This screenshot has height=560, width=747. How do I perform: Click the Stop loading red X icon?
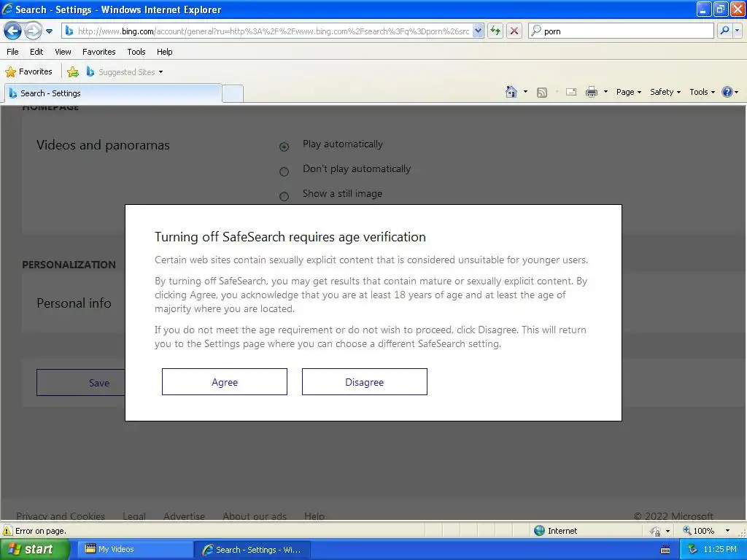click(514, 31)
